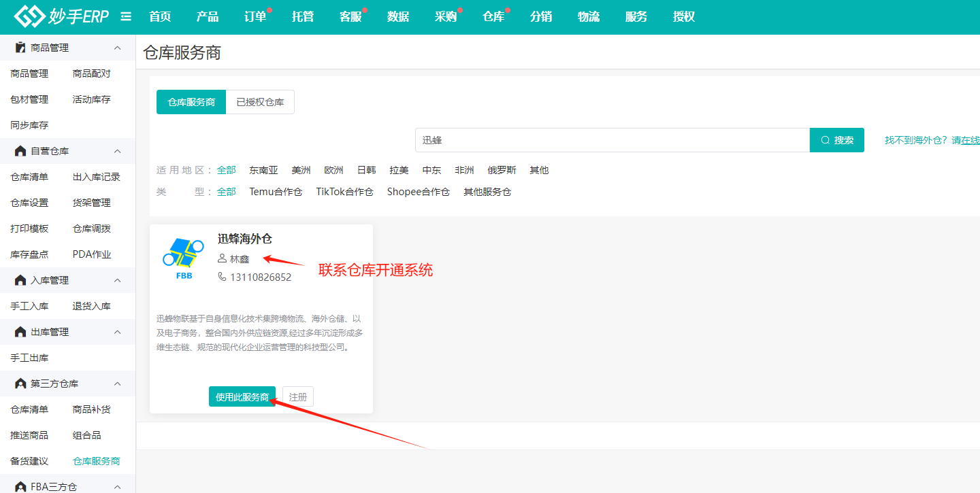Viewport: 980px width, 493px height.
Task: Open 数据 in top navigation
Action: click(398, 17)
